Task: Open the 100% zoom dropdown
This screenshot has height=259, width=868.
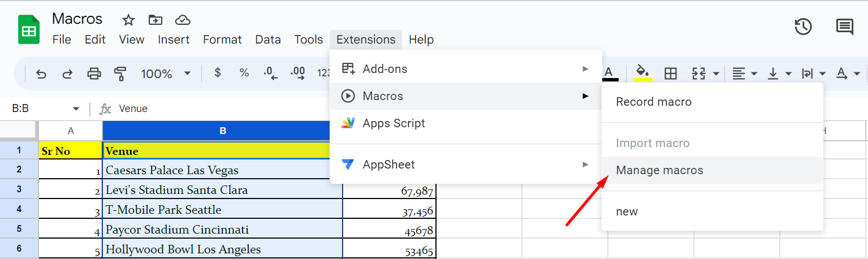Action: click(x=166, y=74)
